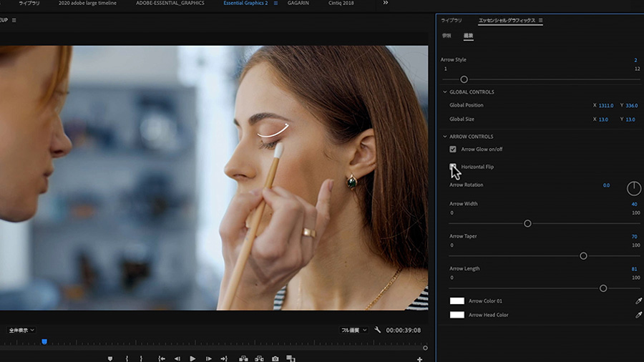Screen dimensions: 644x362
Task: Click the Go to In point icon
Action: [x=162, y=358]
